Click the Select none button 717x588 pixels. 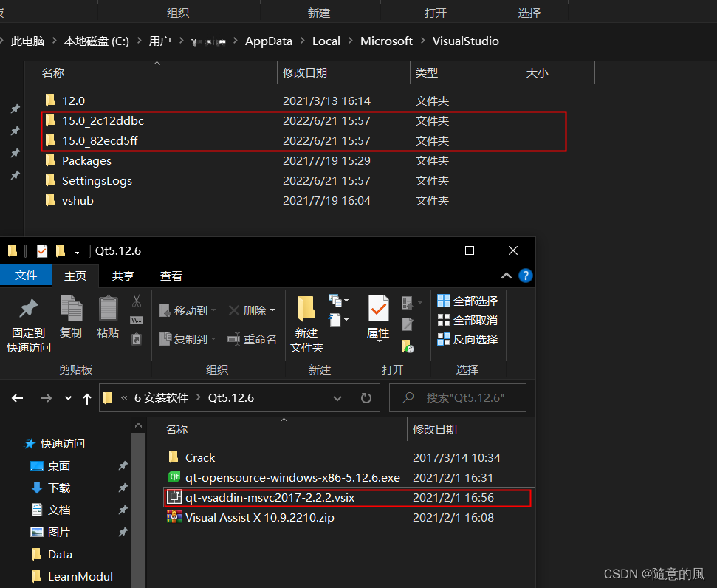tap(467, 321)
